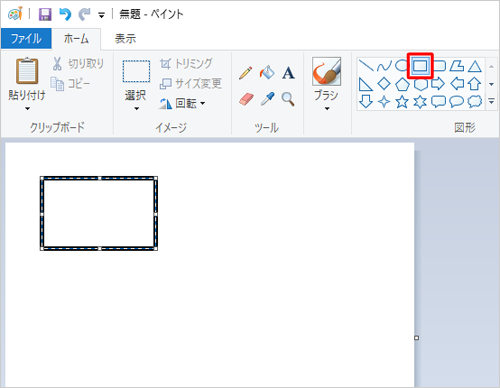500x388 pixels.
Task: Select the Down arrow shape
Action: pyautogui.click(x=366, y=101)
